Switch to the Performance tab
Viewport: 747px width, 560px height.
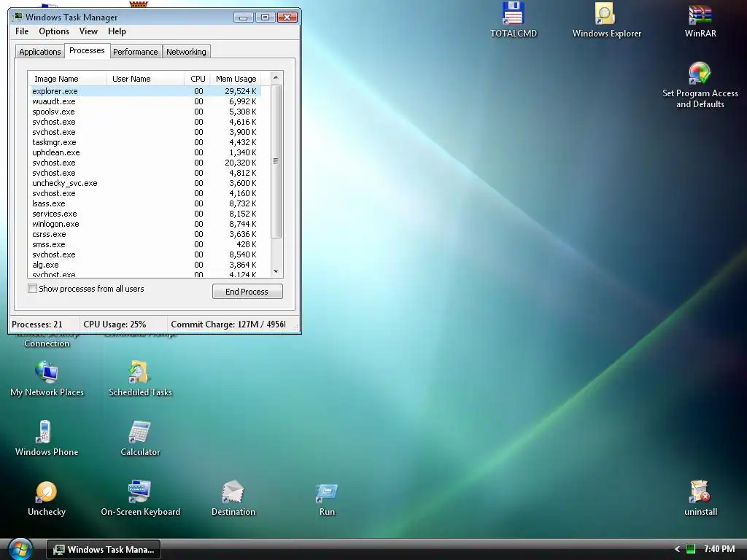point(135,52)
